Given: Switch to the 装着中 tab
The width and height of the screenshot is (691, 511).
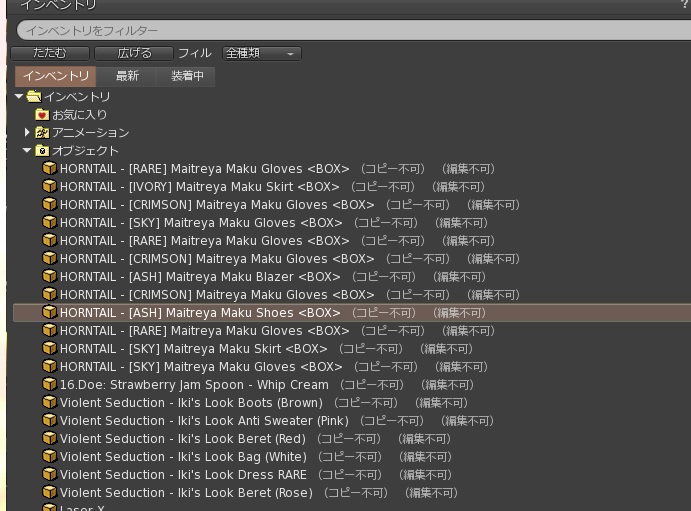Looking at the screenshot, I should coord(186,76).
